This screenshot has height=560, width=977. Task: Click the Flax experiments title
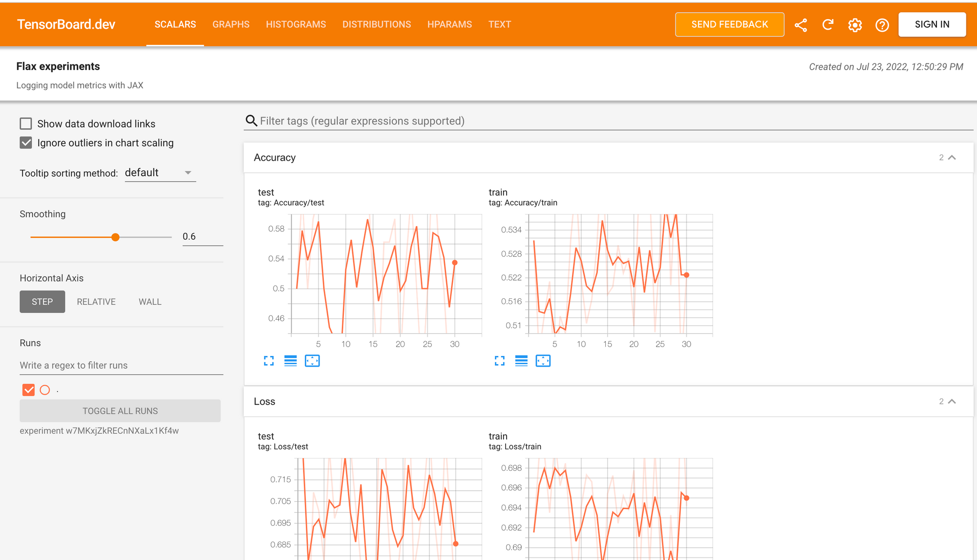[x=58, y=66]
